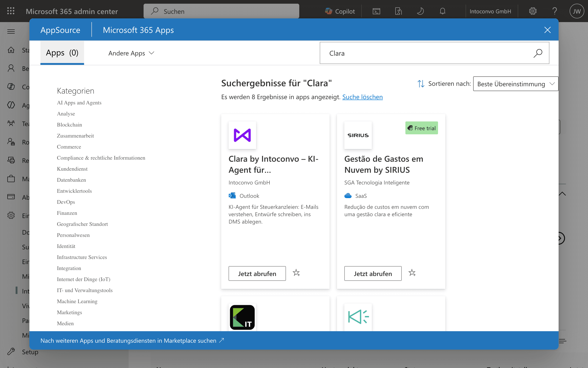Open settings gear in header
588x368 pixels.
pyautogui.click(x=533, y=11)
